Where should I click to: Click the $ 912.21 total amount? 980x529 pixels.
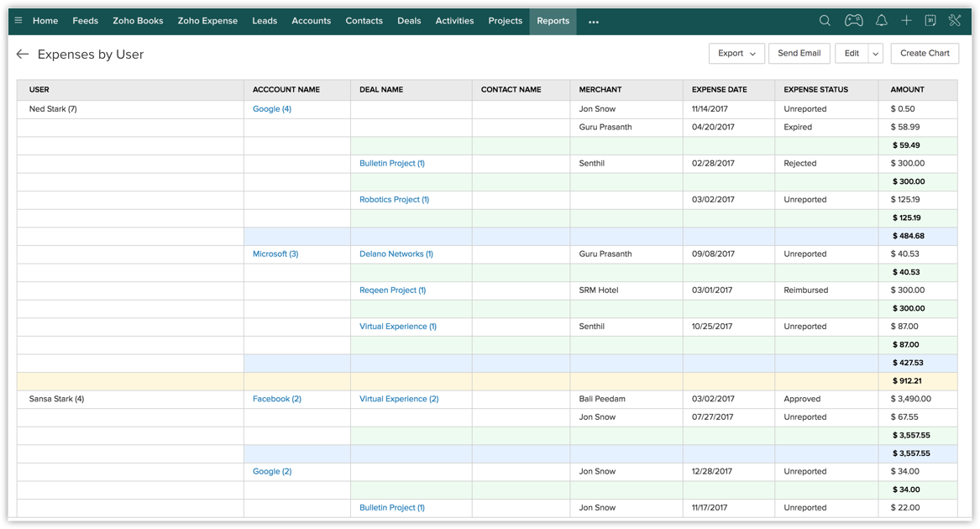point(907,381)
